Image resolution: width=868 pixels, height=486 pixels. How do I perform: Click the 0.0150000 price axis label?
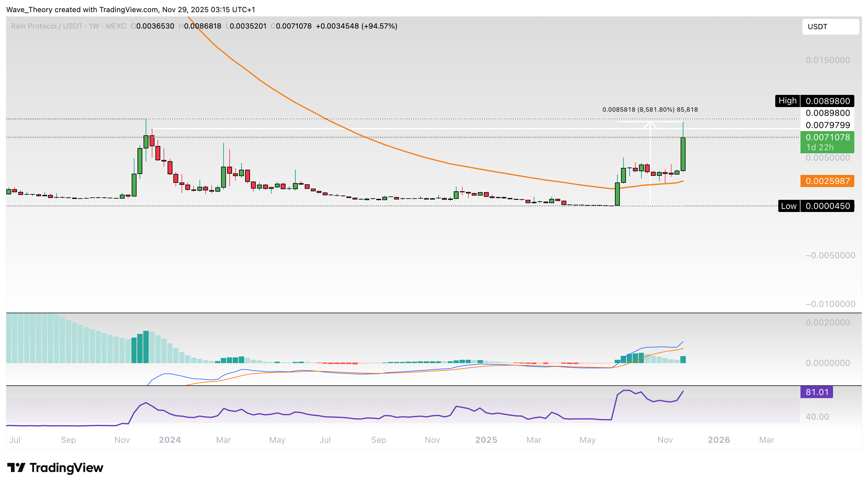pyautogui.click(x=828, y=60)
